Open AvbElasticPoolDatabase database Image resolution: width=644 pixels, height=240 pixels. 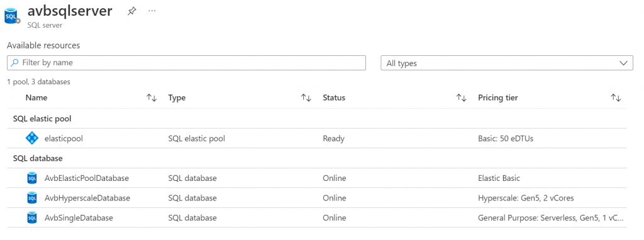[87, 178]
